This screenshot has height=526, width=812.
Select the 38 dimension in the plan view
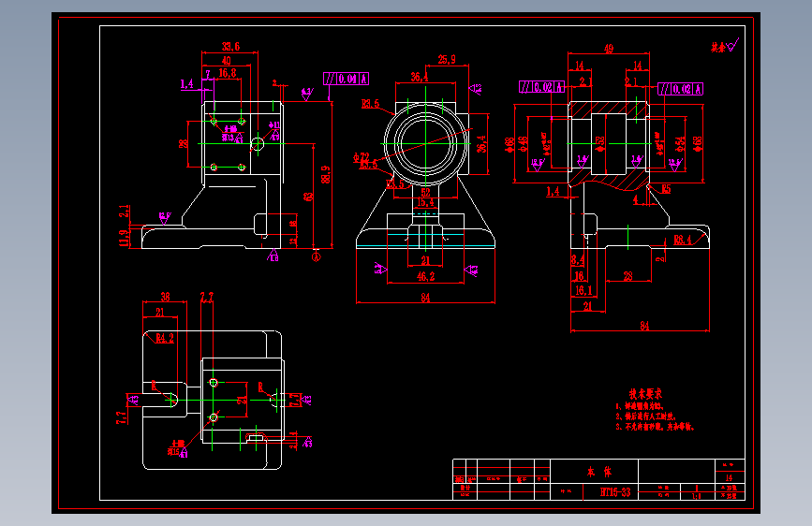click(165, 297)
